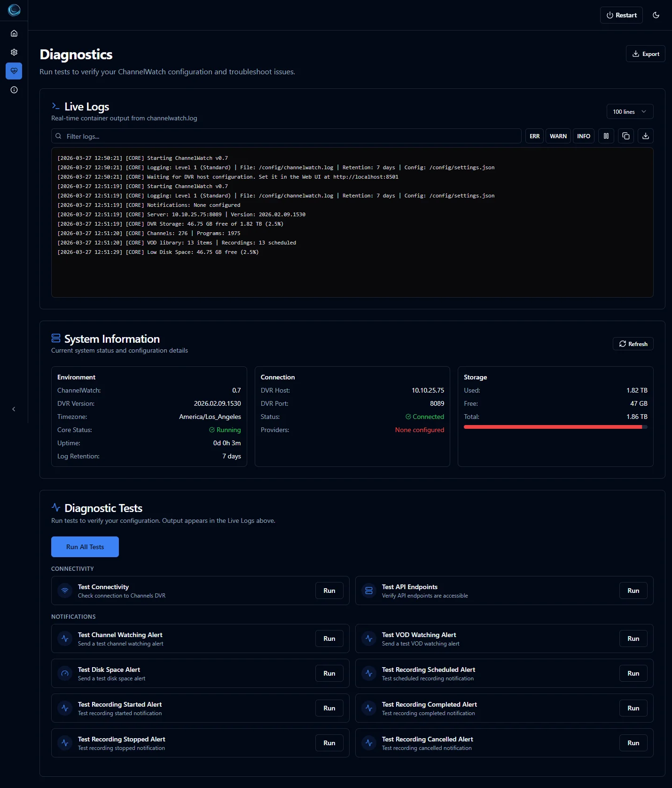Viewport: 672px width, 788px height.
Task: Click the America/Los_Angeles timezone value
Action: pos(210,417)
